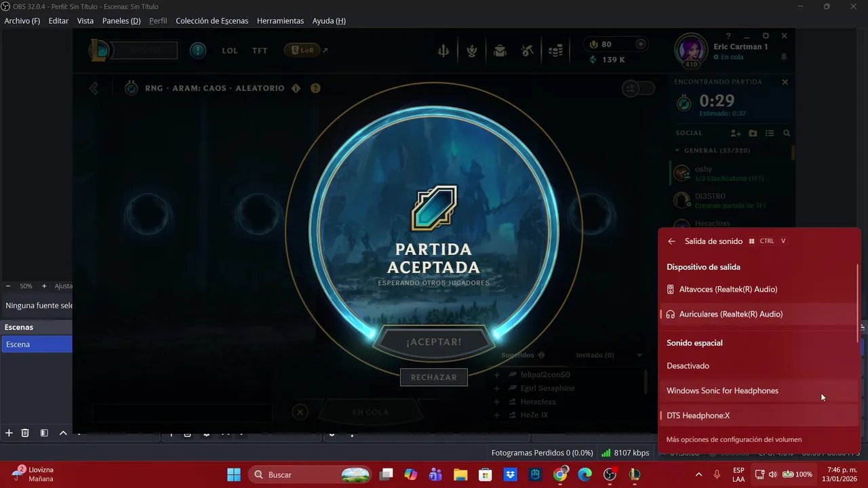Click the add friend icon in Social
The height and width of the screenshot is (488, 868).
click(x=735, y=134)
